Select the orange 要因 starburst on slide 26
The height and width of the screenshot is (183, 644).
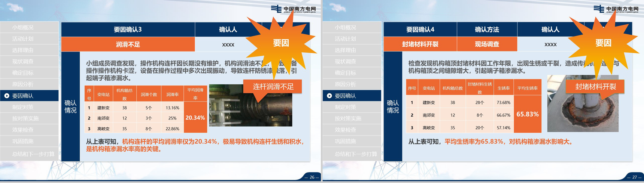click(280, 43)
